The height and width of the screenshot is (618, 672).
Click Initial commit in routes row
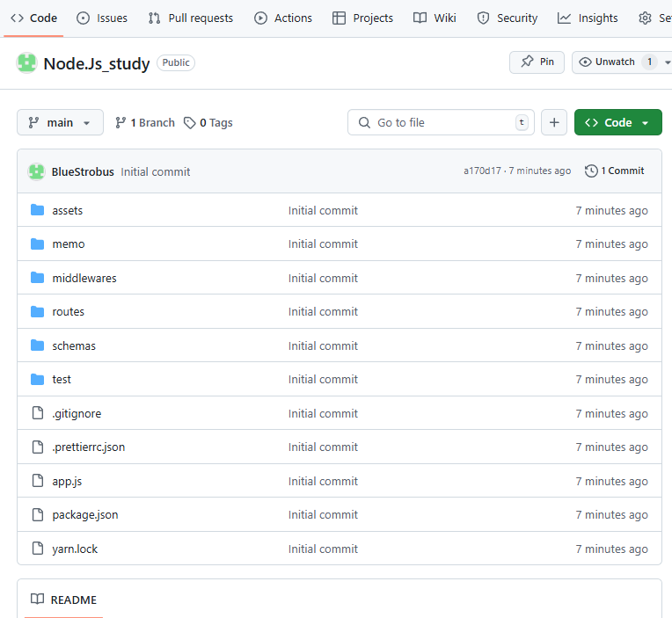323,312
